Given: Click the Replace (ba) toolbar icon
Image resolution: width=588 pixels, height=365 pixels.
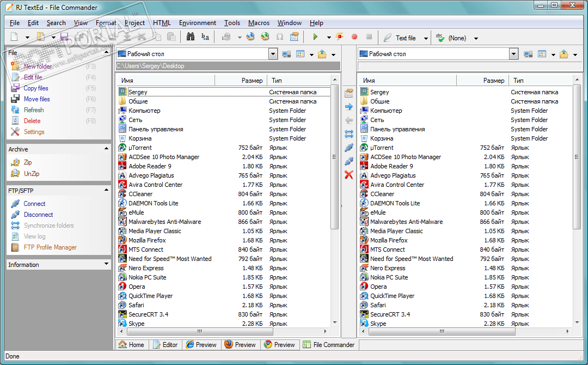Looking at the screenshot, I should click(x=205, y=36).
